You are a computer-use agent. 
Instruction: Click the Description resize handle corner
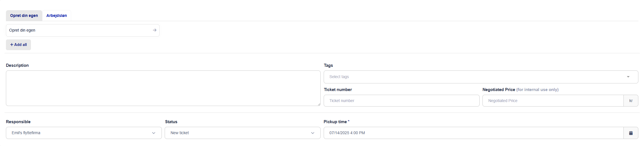(x=319, y=104)
